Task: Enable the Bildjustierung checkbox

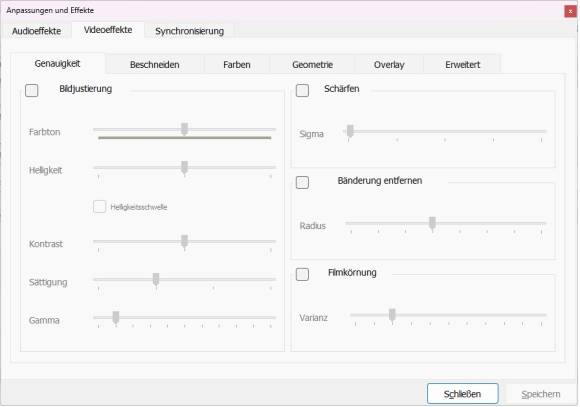Action: 31,90
